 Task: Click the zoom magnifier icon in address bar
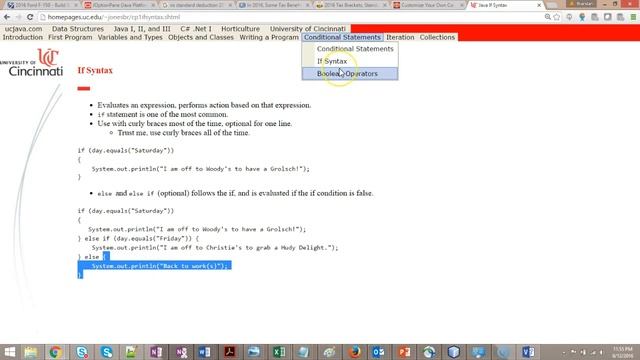[x=548, y=17]
